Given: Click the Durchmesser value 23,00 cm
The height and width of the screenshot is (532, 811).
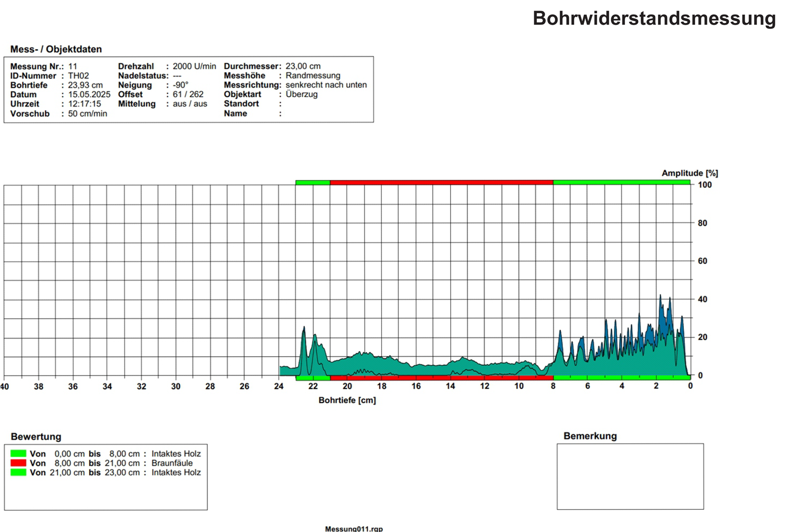Looking at the screenshot, I should [303, 66].
